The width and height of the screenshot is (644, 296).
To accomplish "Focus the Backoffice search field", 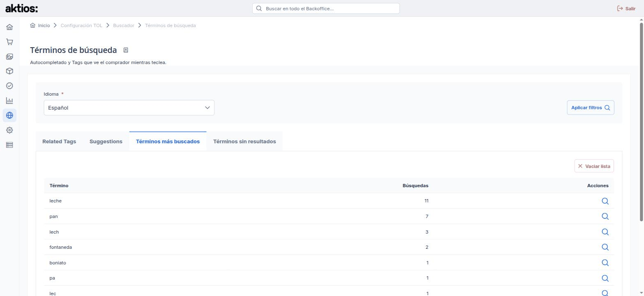I will point(326,8).
